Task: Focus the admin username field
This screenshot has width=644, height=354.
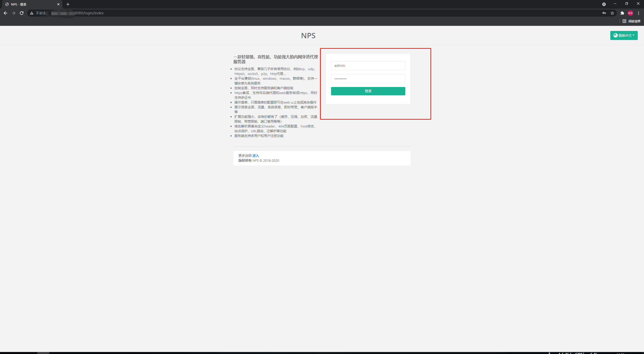Action: [x=368, y=66]
